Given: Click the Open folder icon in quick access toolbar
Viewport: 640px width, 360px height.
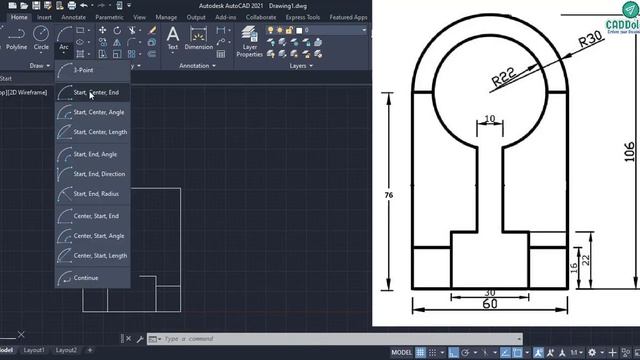Looking at the screenshot, I should [x=24, y=6].
